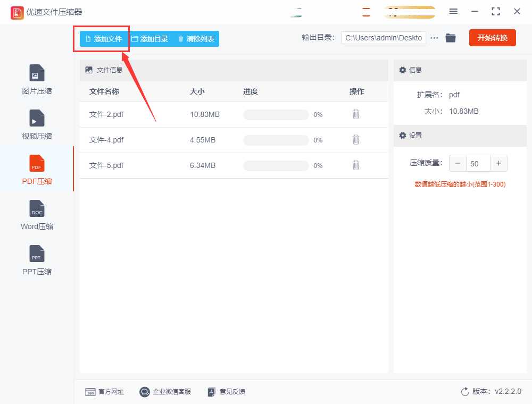The width and height of the screenshot is (532, 404).
Task: Open the 图片压缩 image compression module
Action: pos(37,80)
